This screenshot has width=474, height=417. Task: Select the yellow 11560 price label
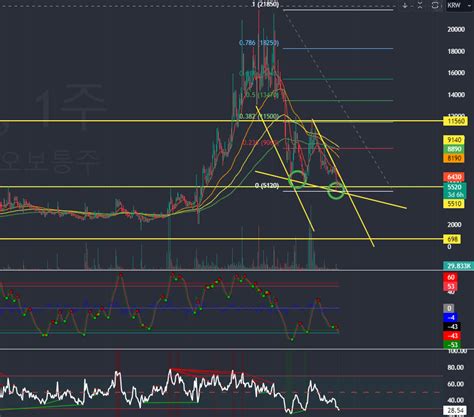click(456, 121)
